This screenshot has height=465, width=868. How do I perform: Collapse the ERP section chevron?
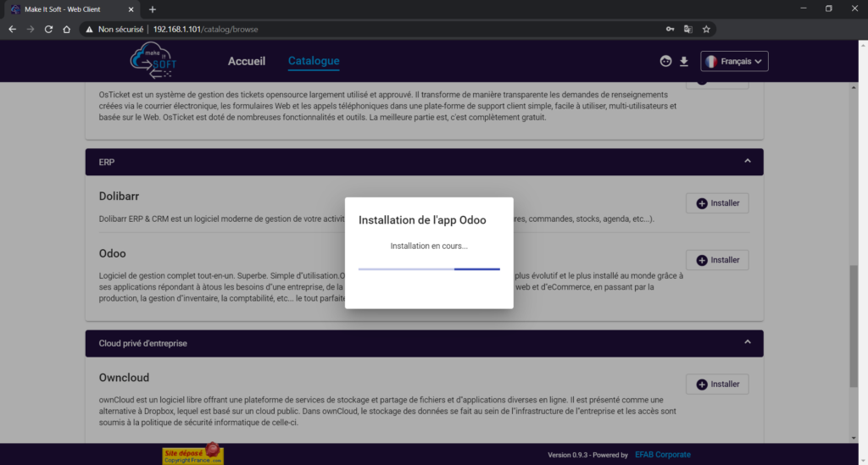point(748,162)
